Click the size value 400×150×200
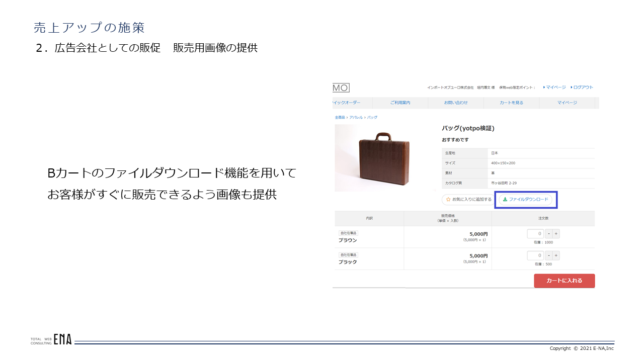This screenshot has height=362, width=644. tap(503, 163)
